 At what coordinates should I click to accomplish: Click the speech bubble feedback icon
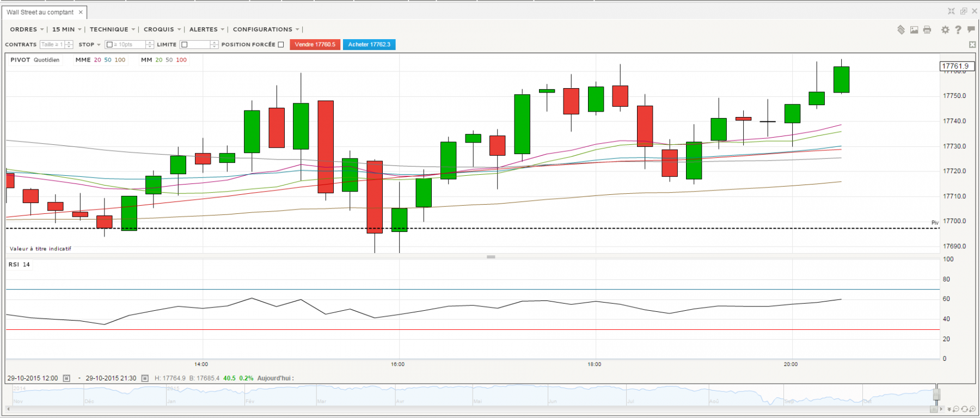(x=971, y=30)
